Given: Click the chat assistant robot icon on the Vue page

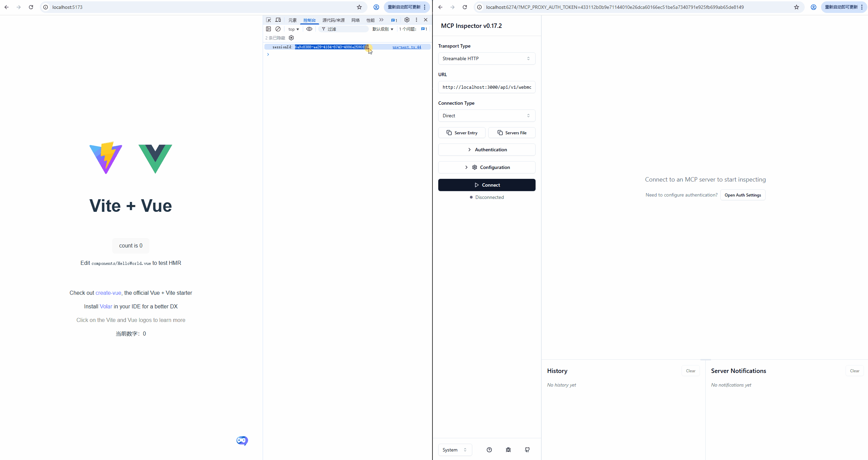Looking at the screenshot, I should [242, 441].
